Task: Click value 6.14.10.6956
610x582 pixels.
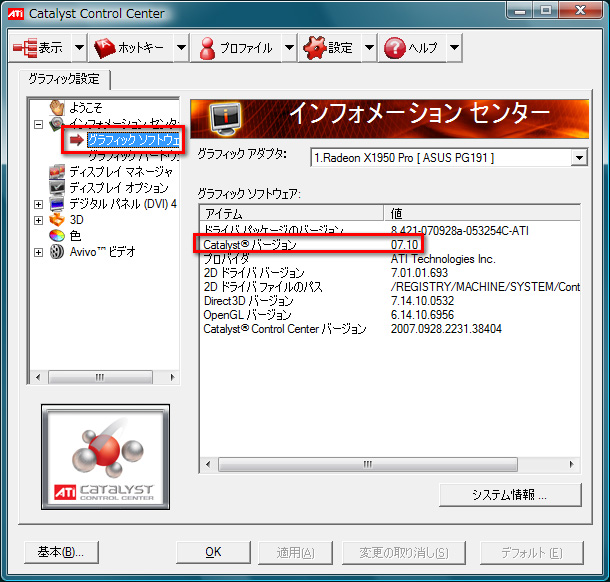Action: [422, 315]
